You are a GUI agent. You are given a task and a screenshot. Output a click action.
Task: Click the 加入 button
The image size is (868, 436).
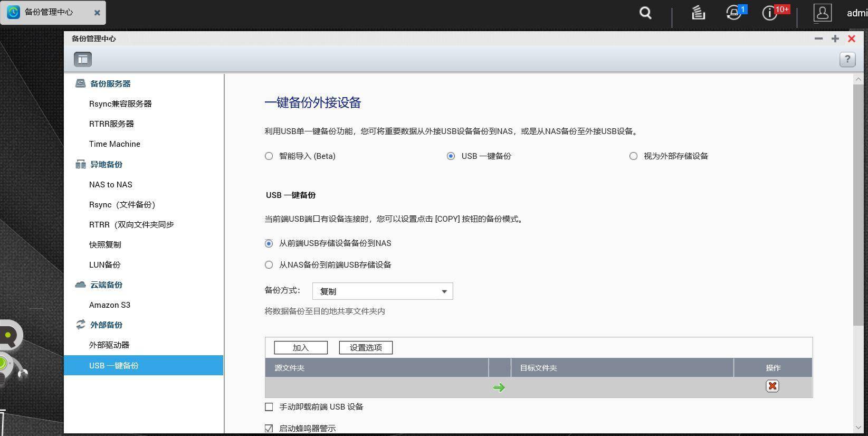tap(301, 348)
